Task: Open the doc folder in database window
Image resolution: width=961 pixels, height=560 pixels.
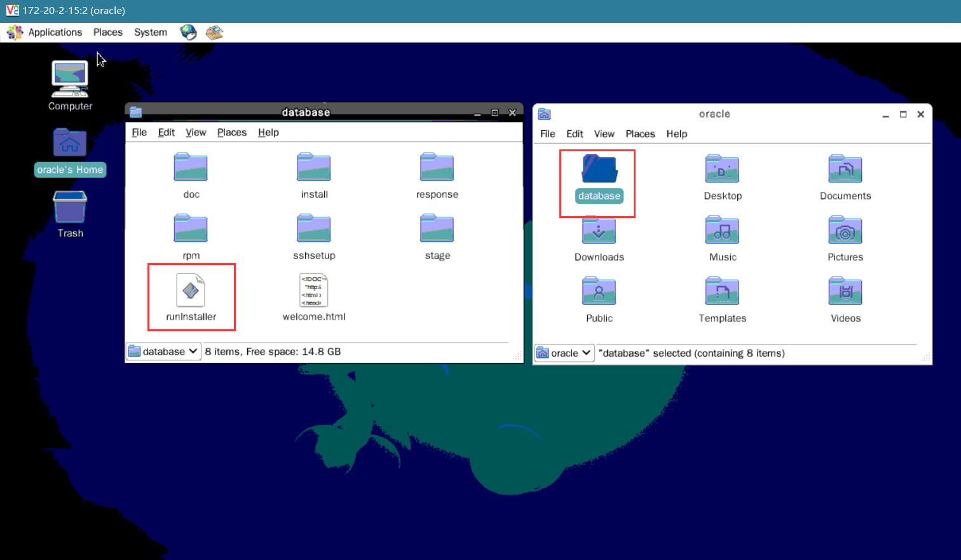Action: 191,167
